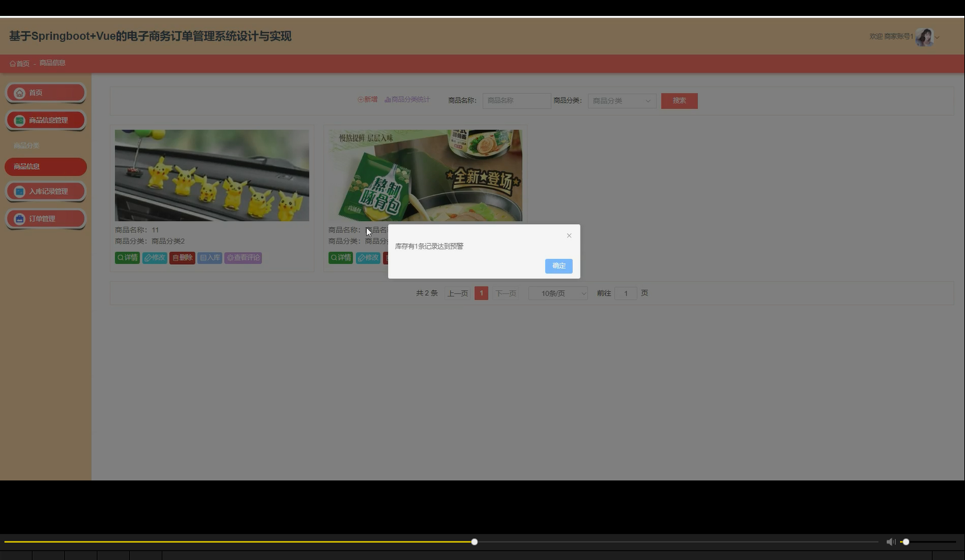Open the 10条/页 page size dropdown

558,293
